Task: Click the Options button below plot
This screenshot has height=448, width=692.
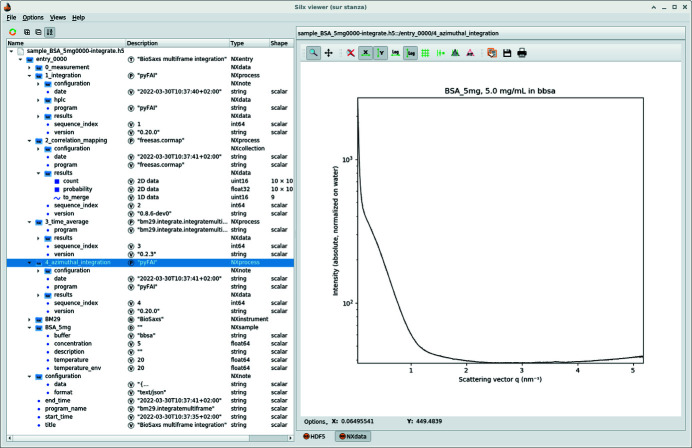Action: (318, 421)
